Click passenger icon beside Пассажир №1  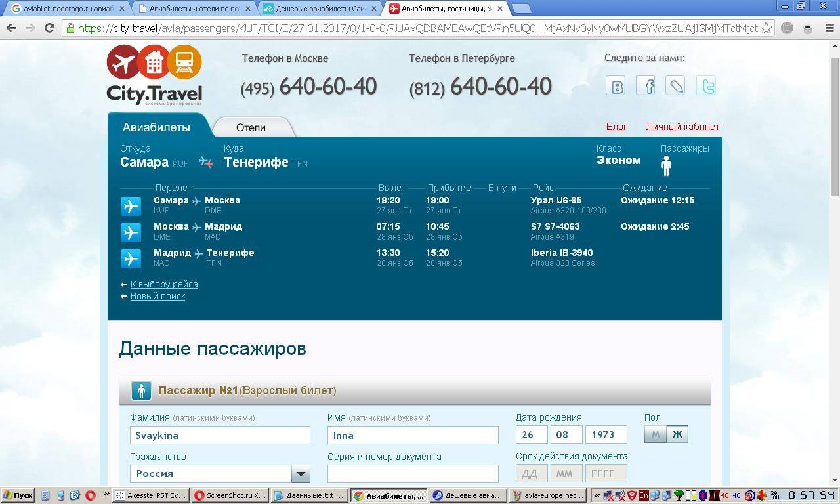pyautogui.click(x=141, y=390)
